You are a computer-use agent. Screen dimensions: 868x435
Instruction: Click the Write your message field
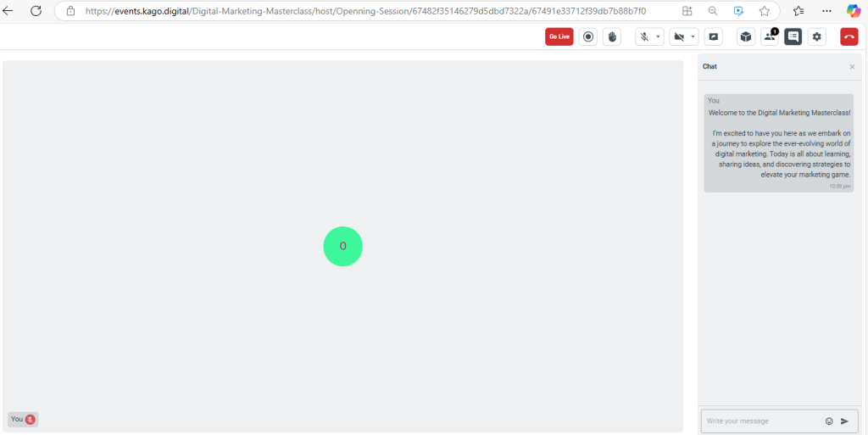tap(760, 421)
